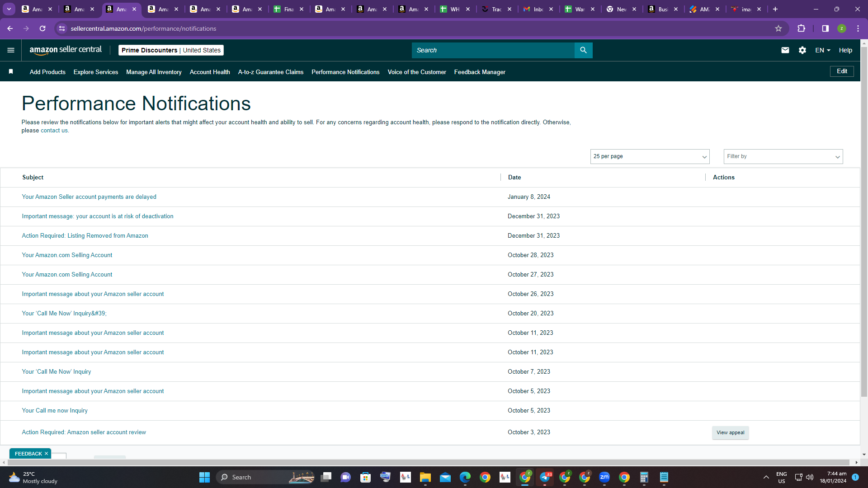Click the Seller Central search field

click(493, 50)
